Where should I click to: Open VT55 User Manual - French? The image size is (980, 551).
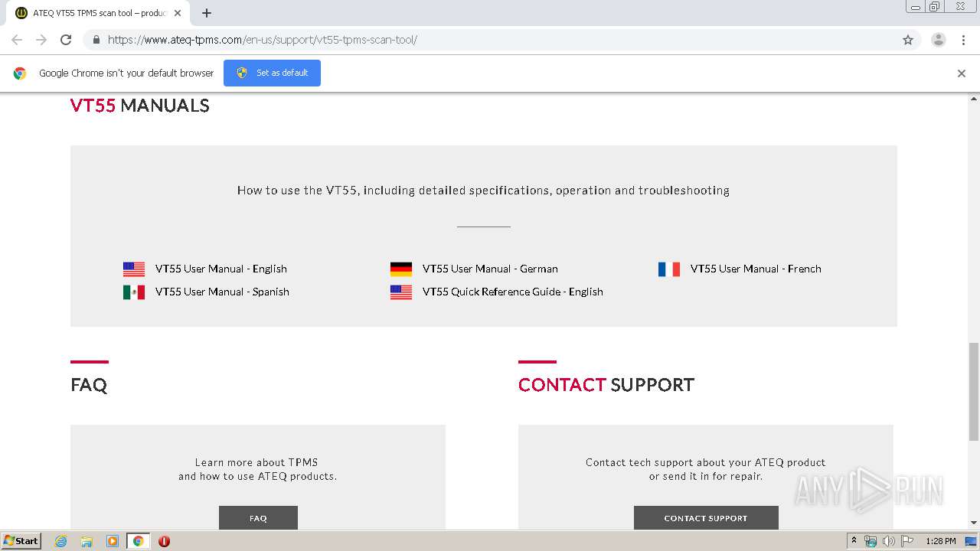756,269
